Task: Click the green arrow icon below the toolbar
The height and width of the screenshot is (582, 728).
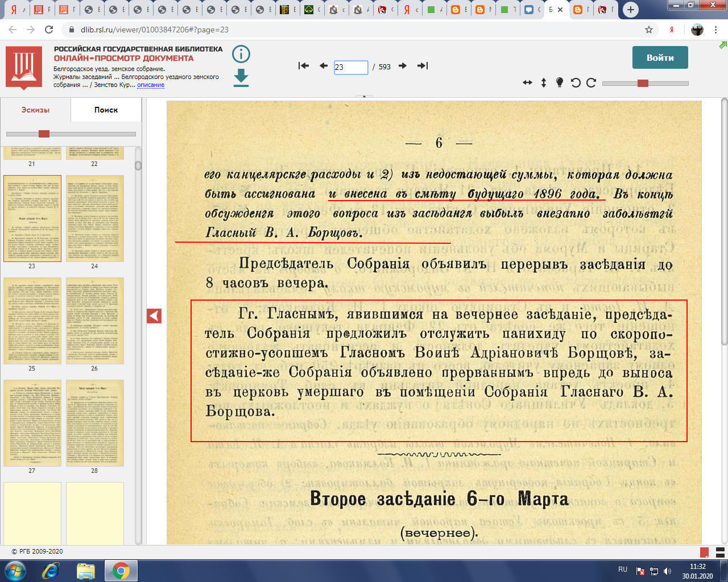Action: click(x=723, y=45)
